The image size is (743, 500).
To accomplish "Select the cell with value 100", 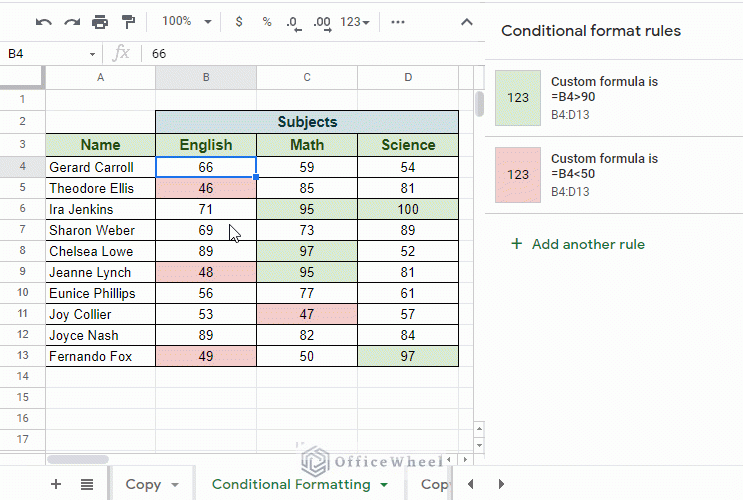I will point(408,209).
